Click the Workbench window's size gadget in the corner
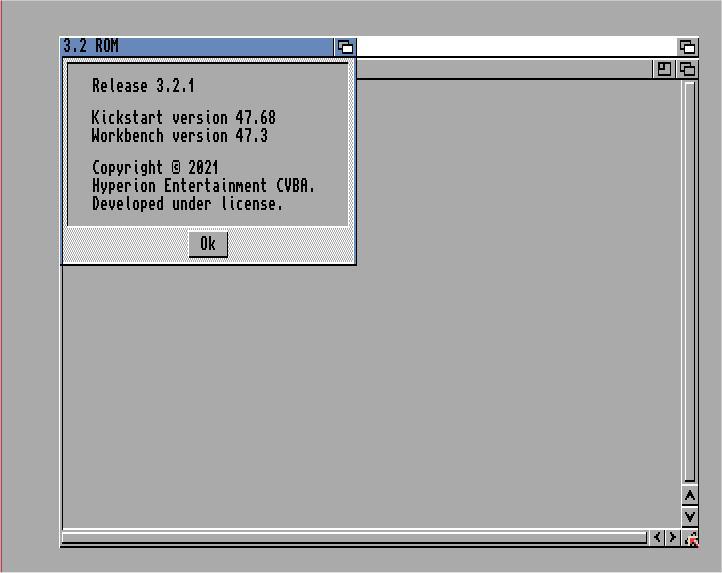This screenshot has width=722, height=573. 690,538
